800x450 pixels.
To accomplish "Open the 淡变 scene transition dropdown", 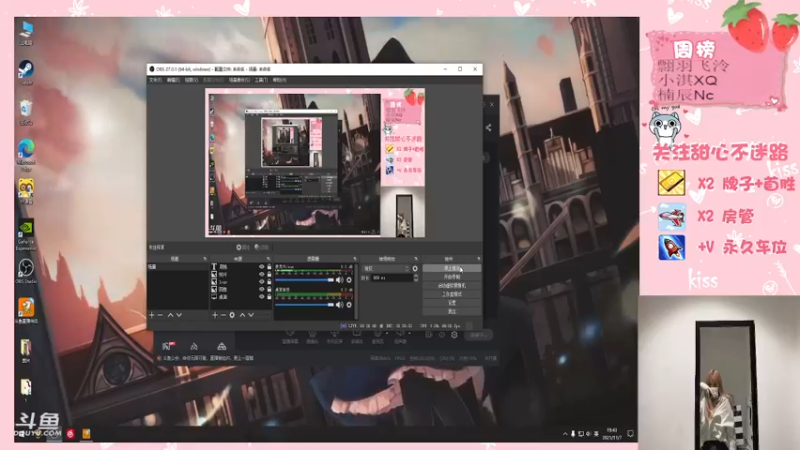I will [x=386, y=268].
